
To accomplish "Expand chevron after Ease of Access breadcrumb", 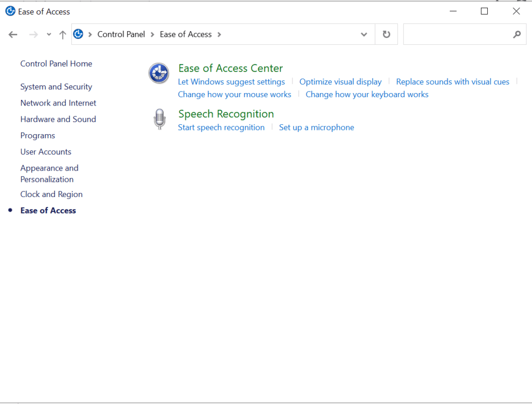I will pos(219,34).
